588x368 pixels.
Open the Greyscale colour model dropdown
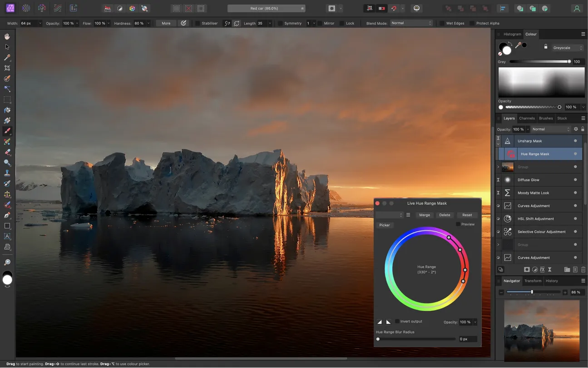coord(567,48)
